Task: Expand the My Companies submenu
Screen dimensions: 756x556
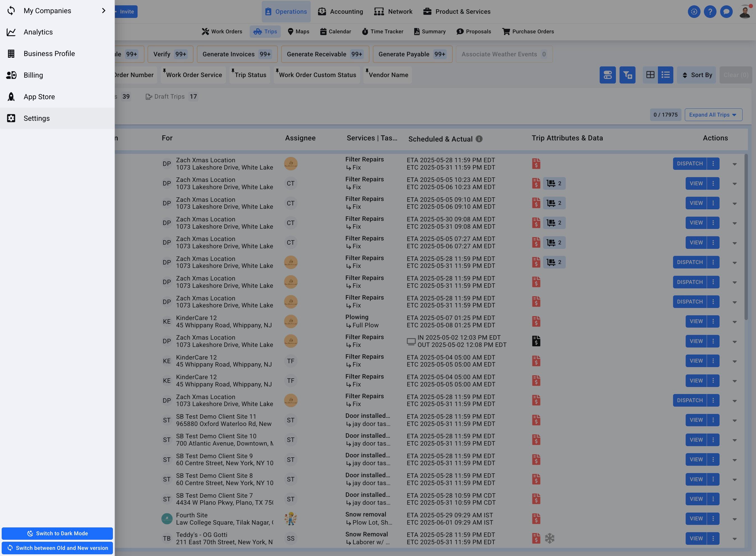Action: (x=103, y=11)
